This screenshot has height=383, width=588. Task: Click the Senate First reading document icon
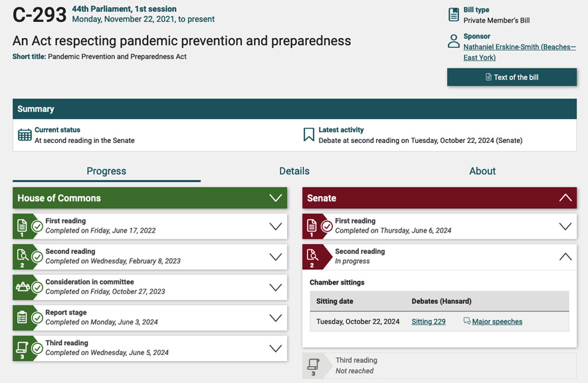click(x=312, y=225)
